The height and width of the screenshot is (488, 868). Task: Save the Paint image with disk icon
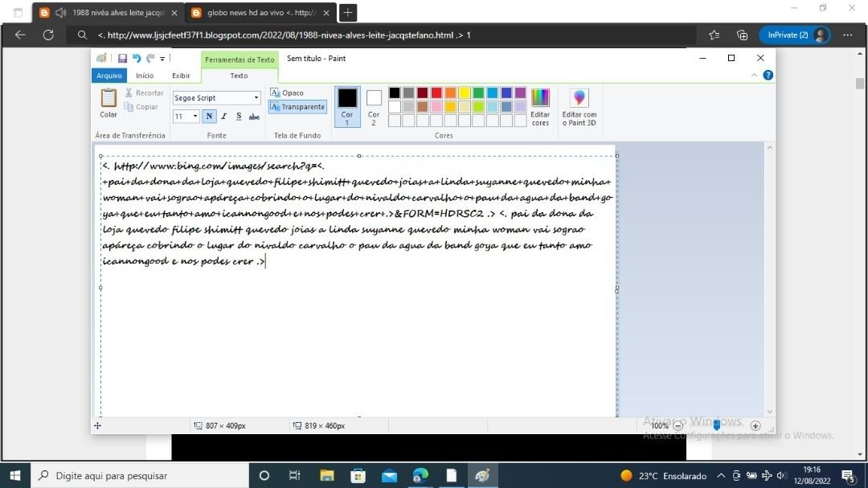coord(122,58)
